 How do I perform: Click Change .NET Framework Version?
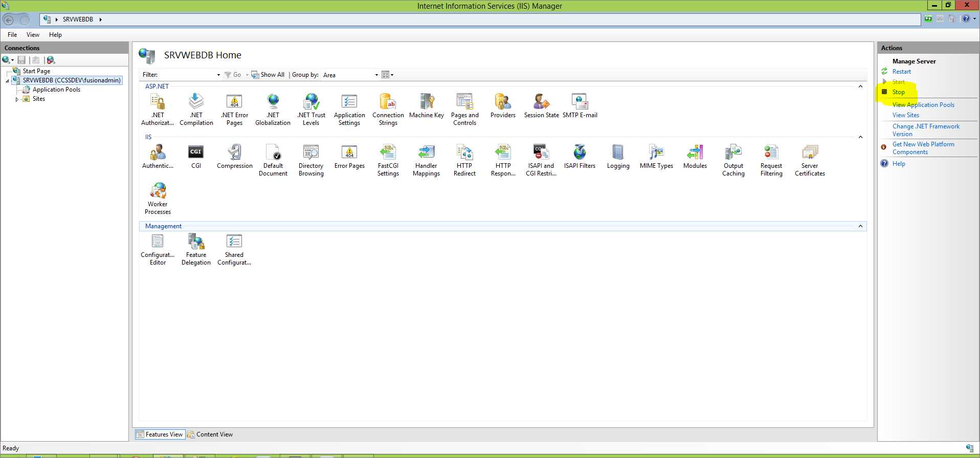click(926, 130)
